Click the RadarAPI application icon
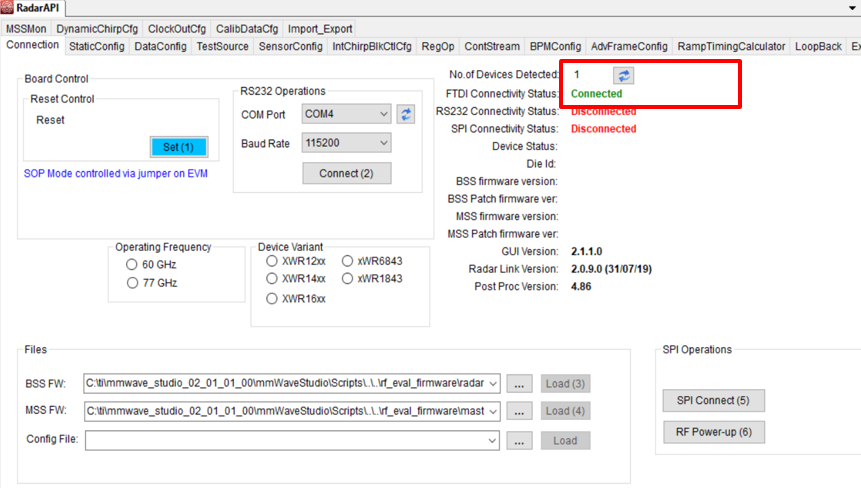The height and width of the screenshot is (488, 861). tap(7, 8)
